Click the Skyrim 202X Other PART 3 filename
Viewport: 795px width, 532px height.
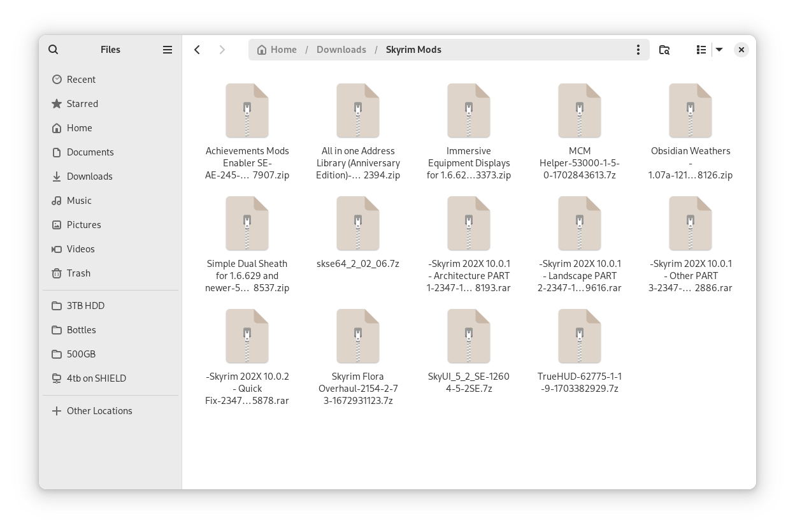coord(691,276)
